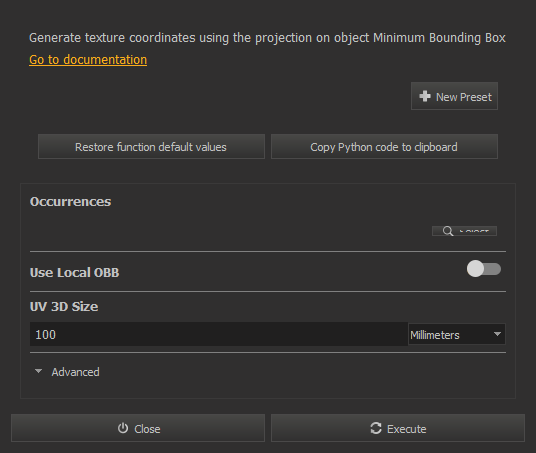The height and width of the screenshot is (453, 536).
Task: Click the Close button label
Action: click(x=147, y=429)
